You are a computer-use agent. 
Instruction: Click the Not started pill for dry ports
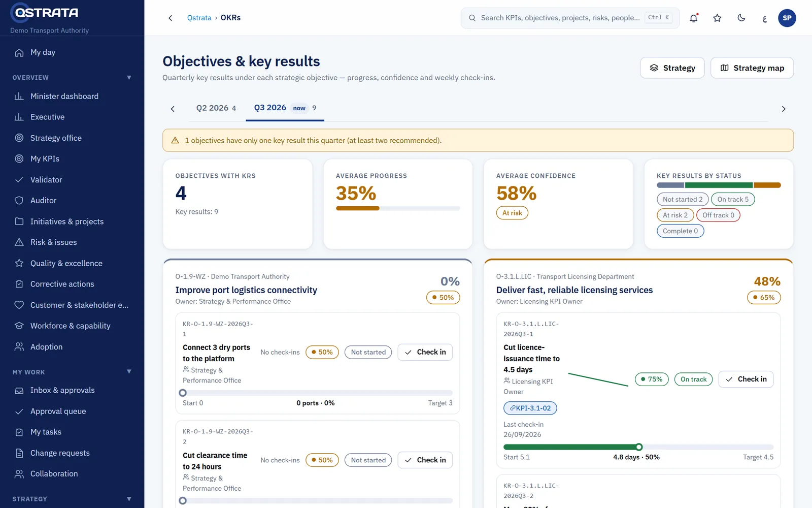pos(368,352)
